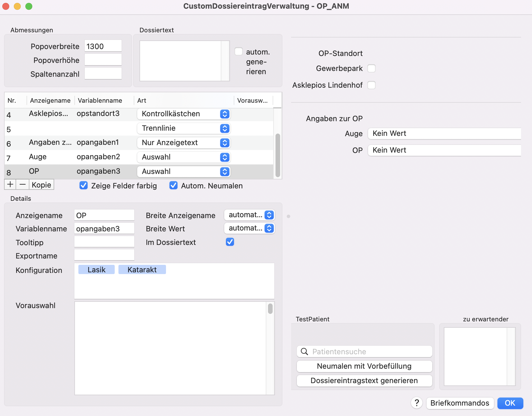Open Briefkommandos
Viewport: 532px width, 416px height.
tap(460, 403)
